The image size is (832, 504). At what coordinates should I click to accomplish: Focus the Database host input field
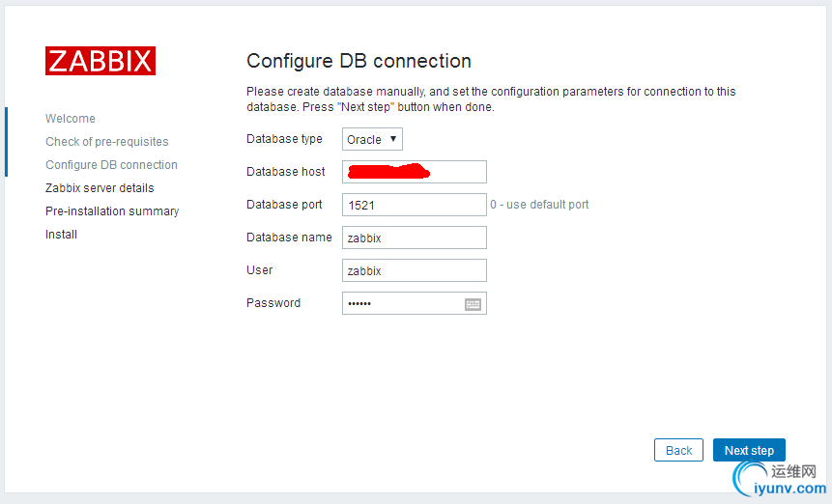point(414,172)
